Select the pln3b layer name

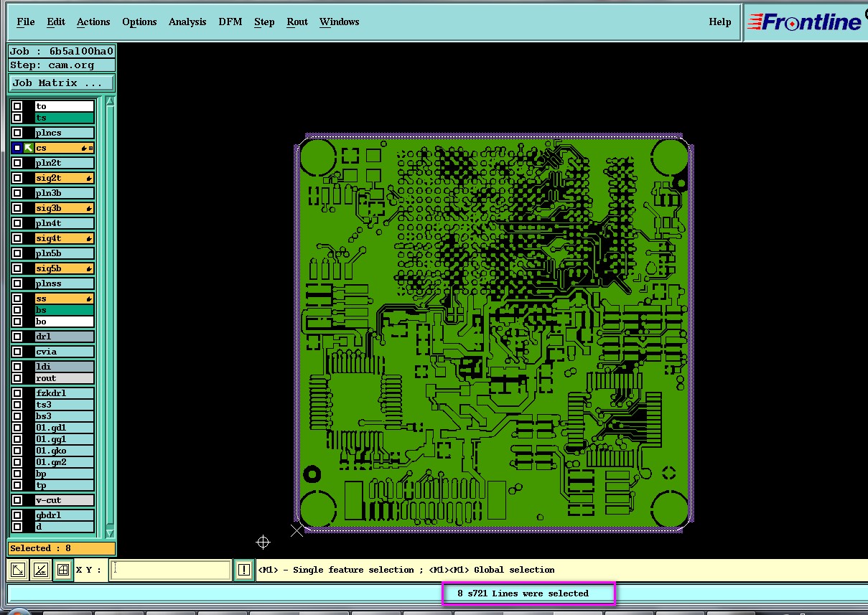pyautogui.click(x=65, y=193)
